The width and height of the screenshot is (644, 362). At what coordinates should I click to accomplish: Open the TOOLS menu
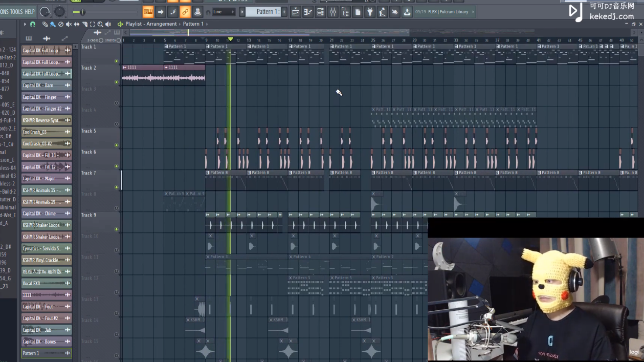coord(16,12)
